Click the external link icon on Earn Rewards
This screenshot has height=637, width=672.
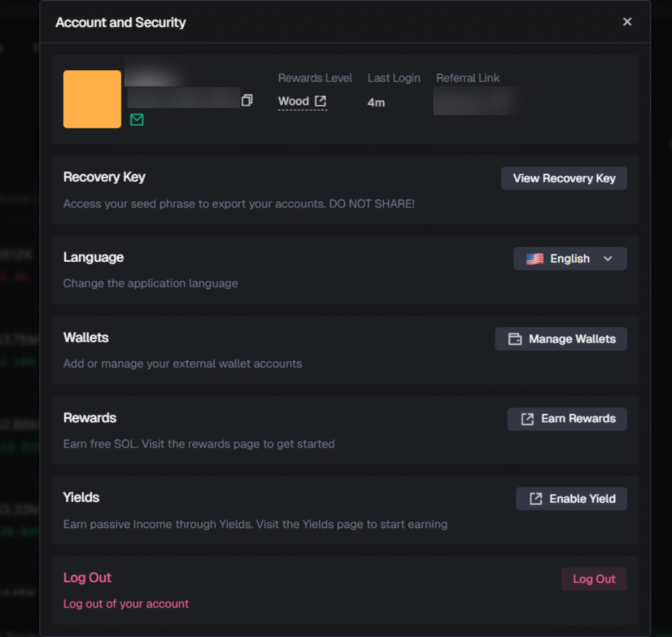pyautogui.click(x=526, y=419)
